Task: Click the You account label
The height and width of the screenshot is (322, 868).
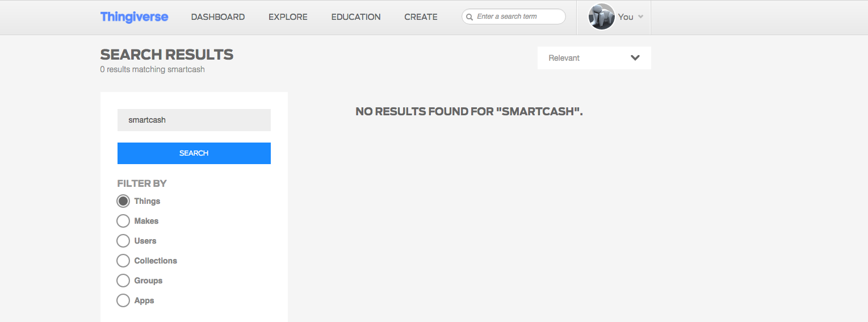Action: pos(626,17)
